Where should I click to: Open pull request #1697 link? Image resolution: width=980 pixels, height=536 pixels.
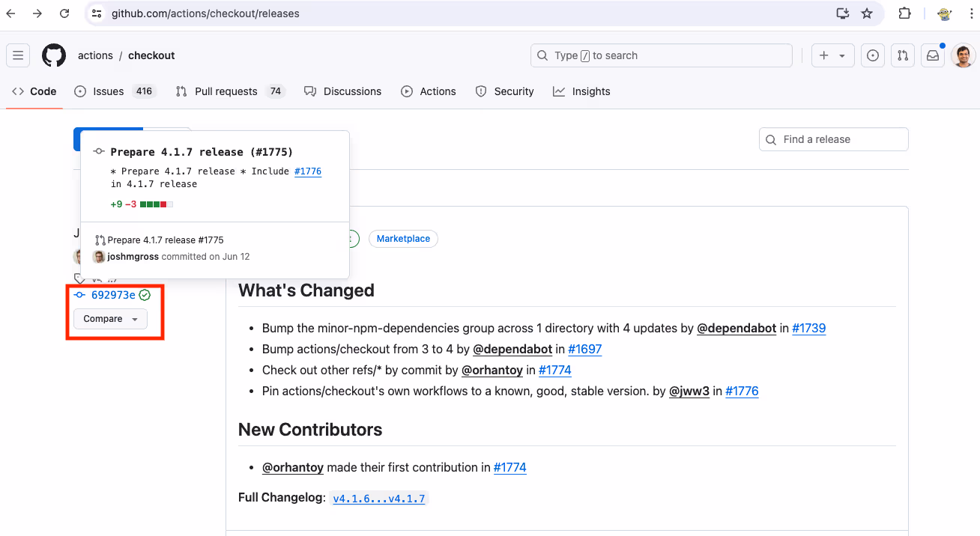pyautogui.click(x=585, y=349)
